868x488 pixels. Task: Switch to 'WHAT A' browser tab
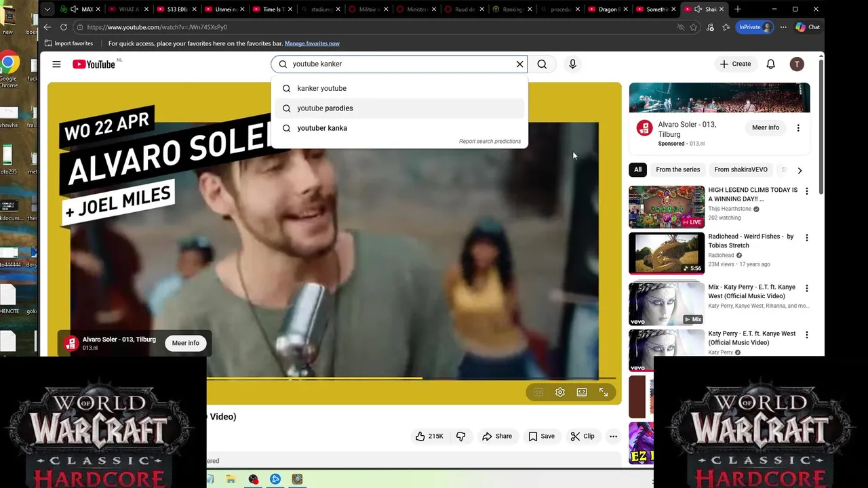pos(129,9)
